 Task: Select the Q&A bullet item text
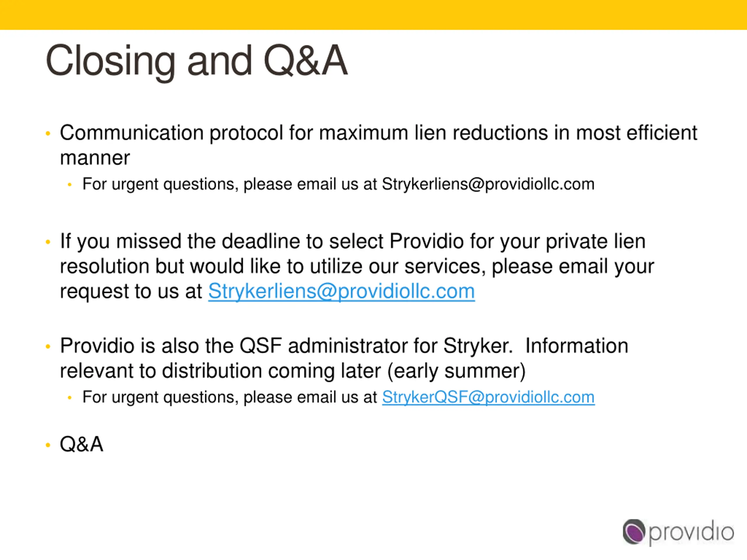click(81, 444)
